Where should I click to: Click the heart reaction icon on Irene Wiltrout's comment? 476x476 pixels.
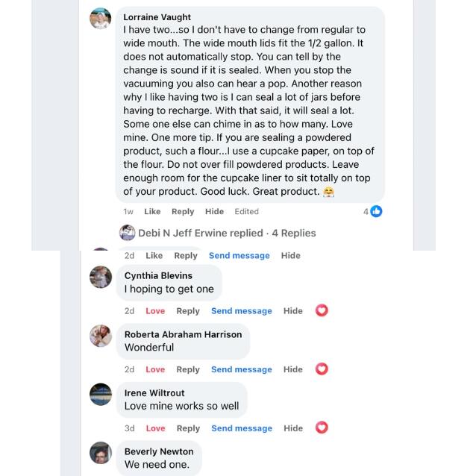322,428
